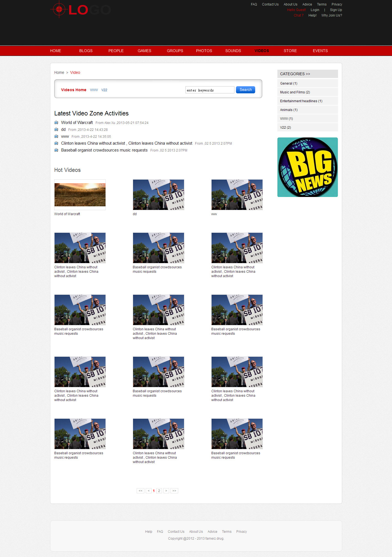Image resolution: width=392 pixels, height=557 pixels.
Task: Open Advice link in top header
Action: point(307,4)
